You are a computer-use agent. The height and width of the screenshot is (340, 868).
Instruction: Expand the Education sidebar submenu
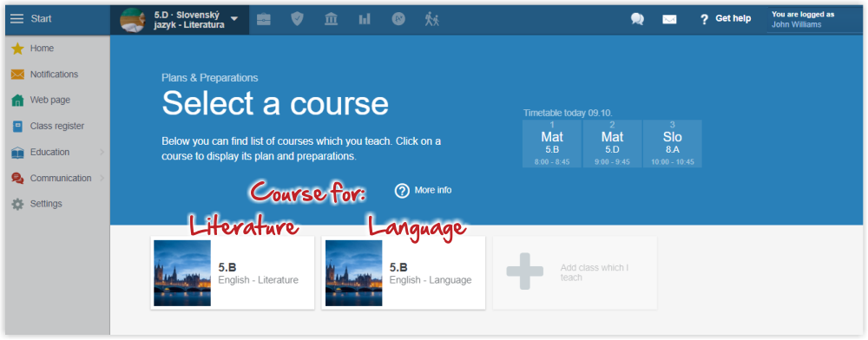[102, 152]
